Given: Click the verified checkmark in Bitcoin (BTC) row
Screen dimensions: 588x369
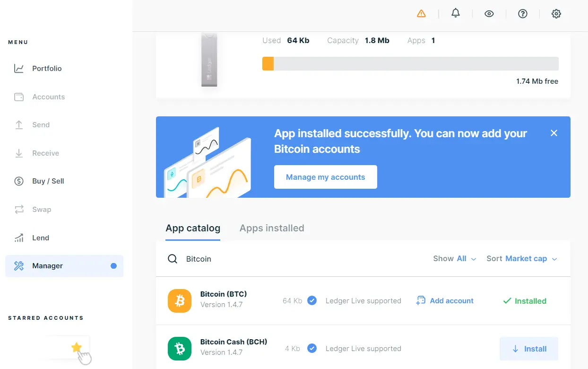Looking at the screenshot, I should point(312,300).
